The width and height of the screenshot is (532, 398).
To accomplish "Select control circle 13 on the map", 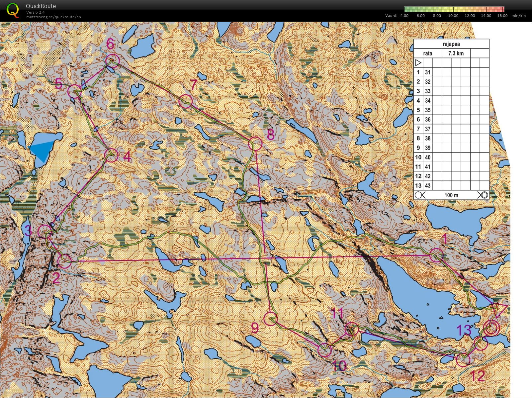I will coord(481,344).
